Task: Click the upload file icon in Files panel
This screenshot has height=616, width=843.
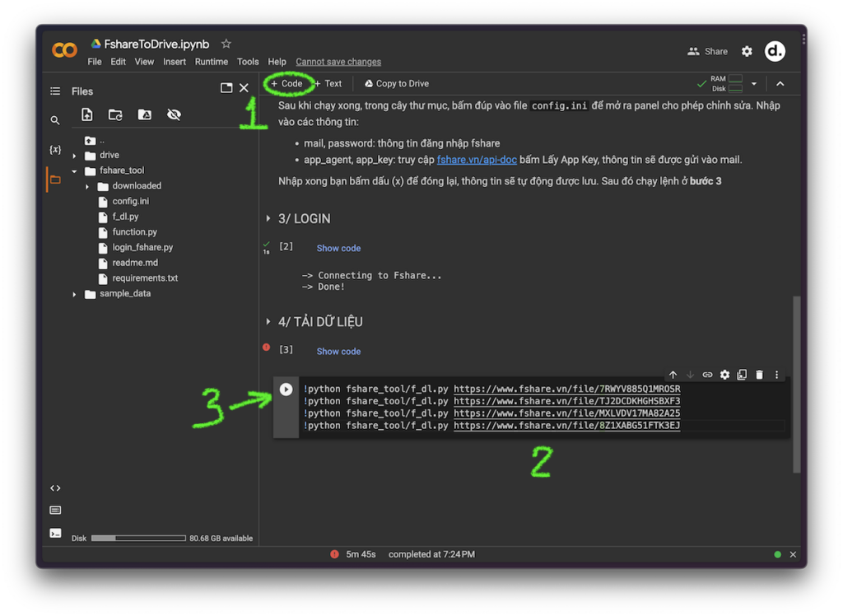Action: pyautogui.click(x=87, y=115)
